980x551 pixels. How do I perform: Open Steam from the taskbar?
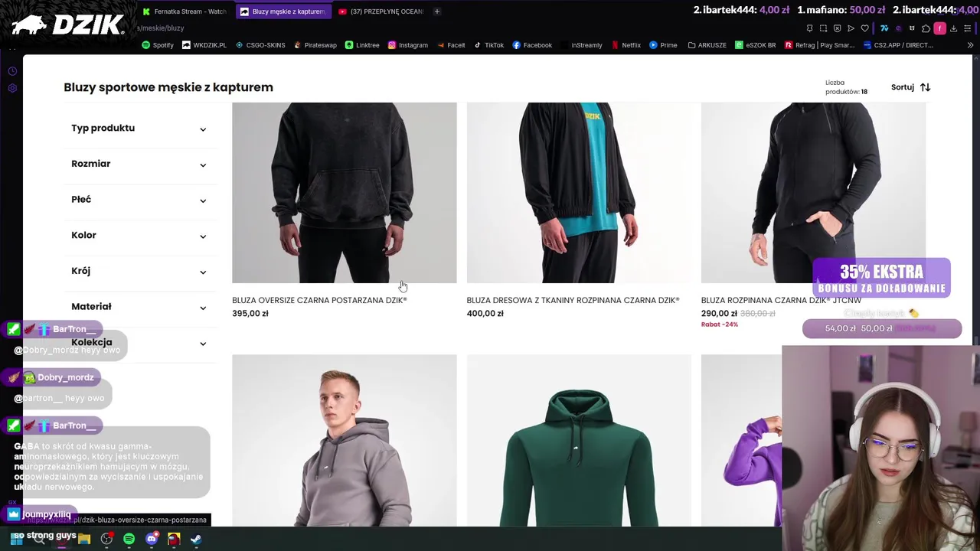coord(196,539)
